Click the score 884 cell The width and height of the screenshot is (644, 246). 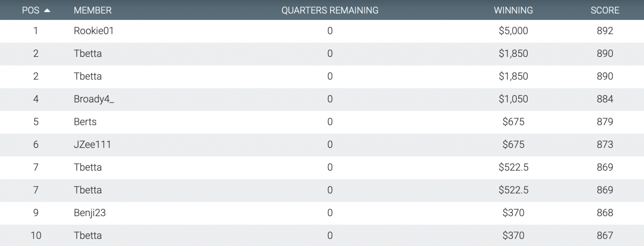pos(605,99)
